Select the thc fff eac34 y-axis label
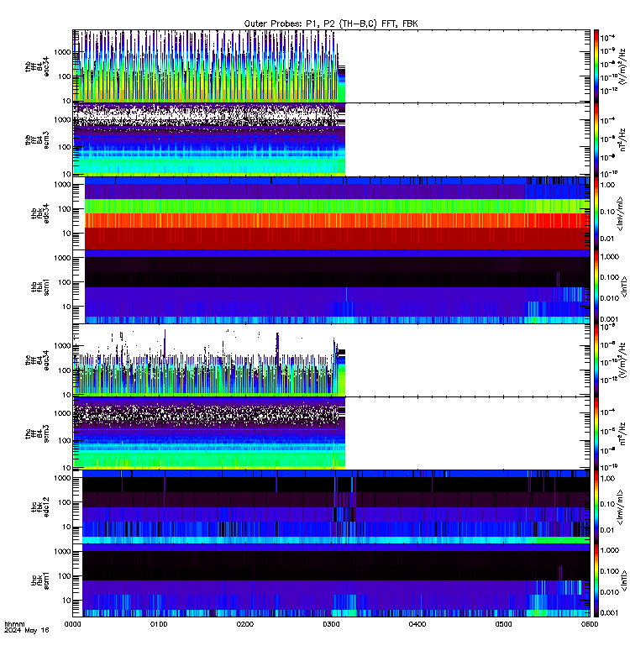The height and width of the screenshot is (672, 630). [x=37, y=360]
